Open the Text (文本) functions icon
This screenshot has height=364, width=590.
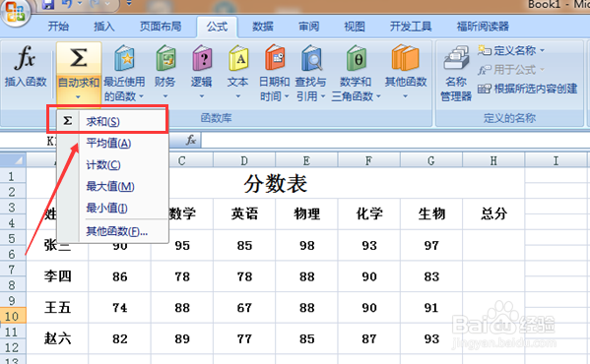(238, 58)
